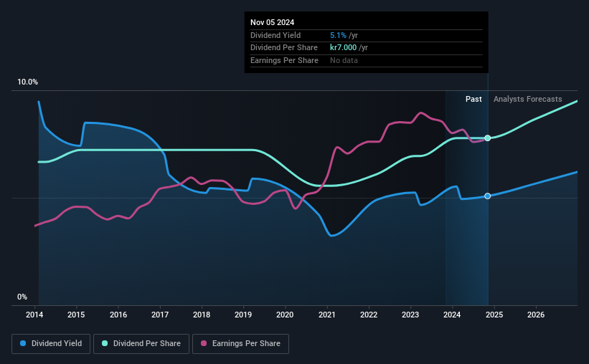Click the 2026 x-axis label
The height and width of the screenshot is (364, 589).
536,315
